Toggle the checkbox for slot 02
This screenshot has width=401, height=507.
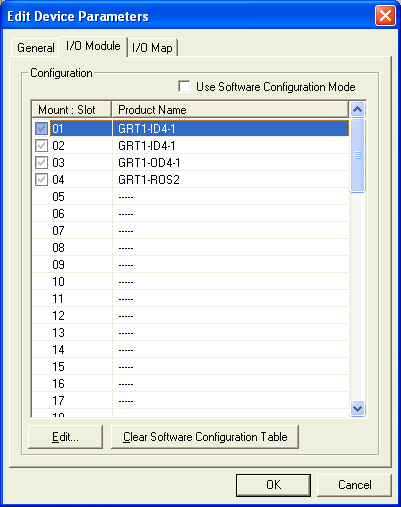[x=41, y=146]
